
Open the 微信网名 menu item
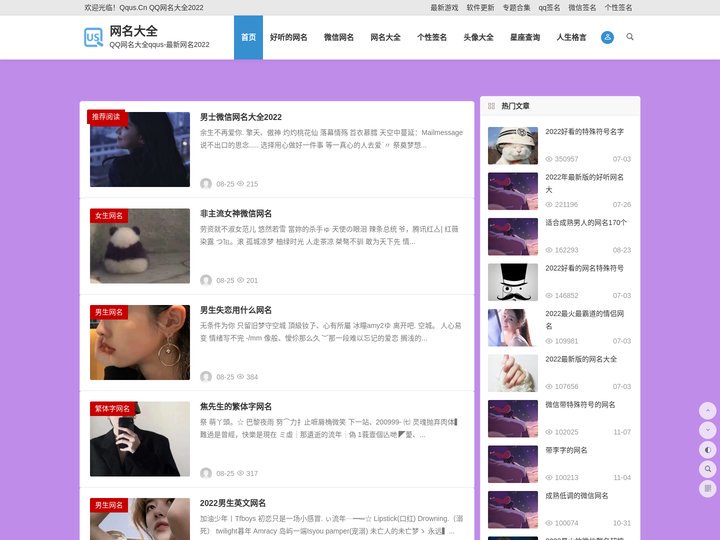point(339,37)
